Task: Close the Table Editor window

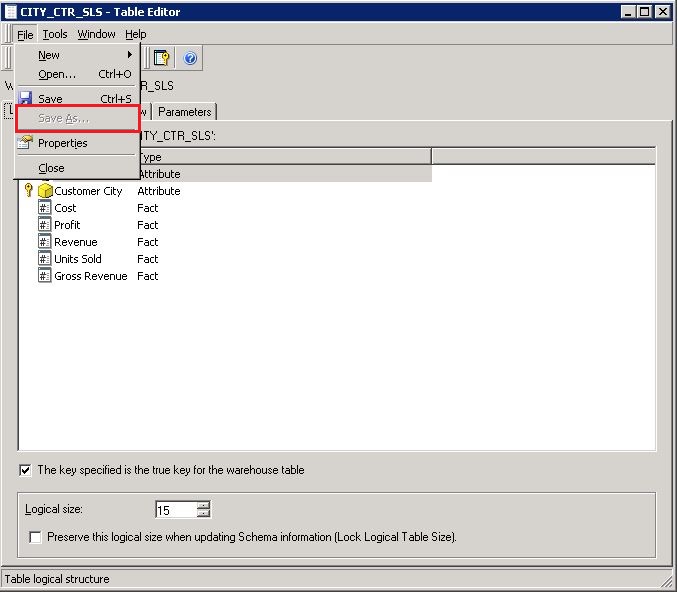Action: [x=662, y=12]
